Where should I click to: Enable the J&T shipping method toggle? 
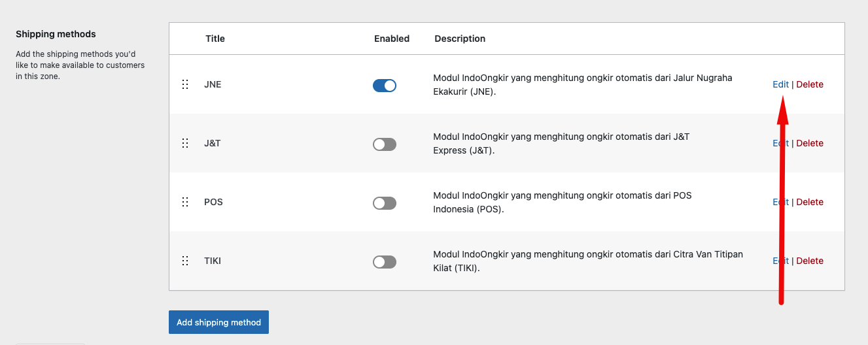click(x=385, y=144)
